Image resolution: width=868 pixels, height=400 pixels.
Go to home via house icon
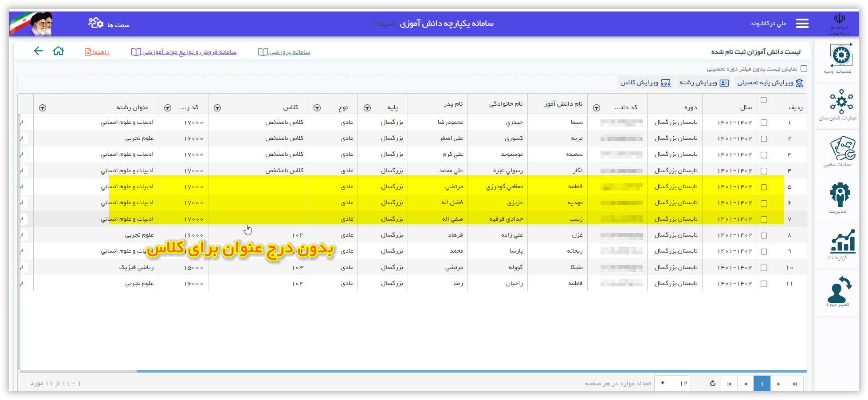58,51
